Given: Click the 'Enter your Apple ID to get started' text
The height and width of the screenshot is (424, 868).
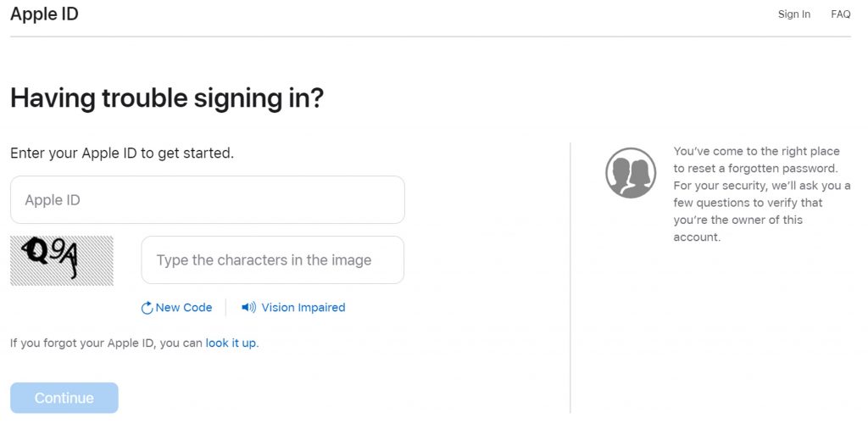Looking at the screenshot, I should click(x=121, y=153).
